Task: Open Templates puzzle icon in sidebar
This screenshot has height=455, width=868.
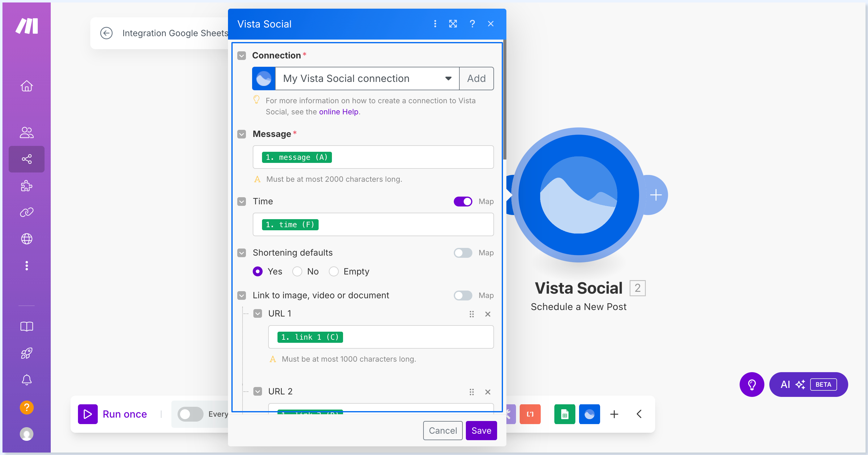Action: pos(27,185)
